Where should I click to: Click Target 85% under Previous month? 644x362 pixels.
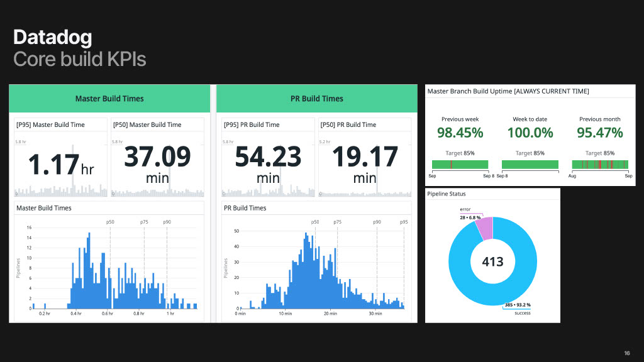pos(600,153)
